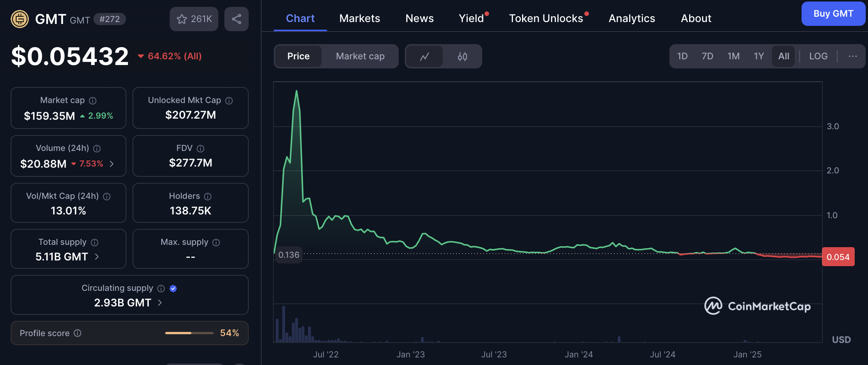Show Profile score info icon
This screenshot has height=365, width=868.
point(77,333)
